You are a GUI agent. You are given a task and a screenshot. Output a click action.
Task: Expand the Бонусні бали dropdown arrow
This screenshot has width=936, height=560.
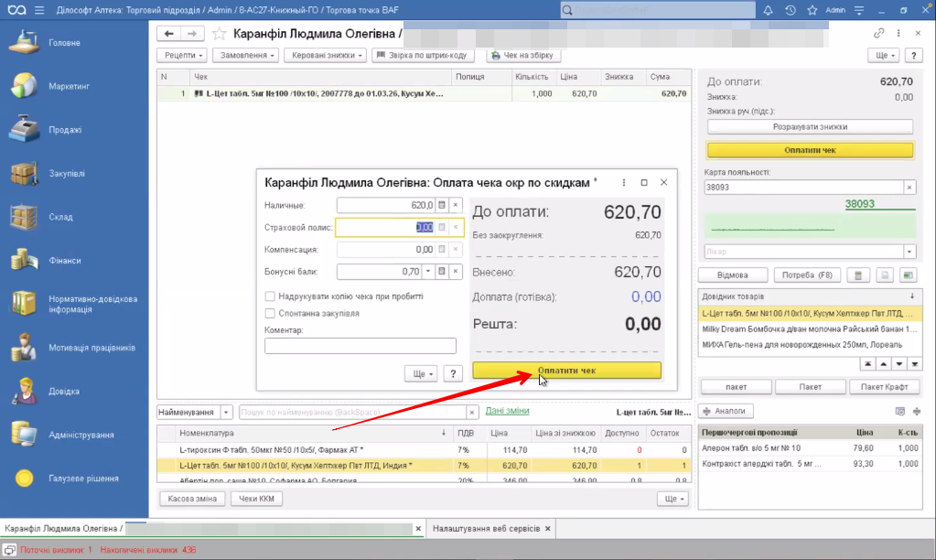pyautogui.click(x=427, y=272)
